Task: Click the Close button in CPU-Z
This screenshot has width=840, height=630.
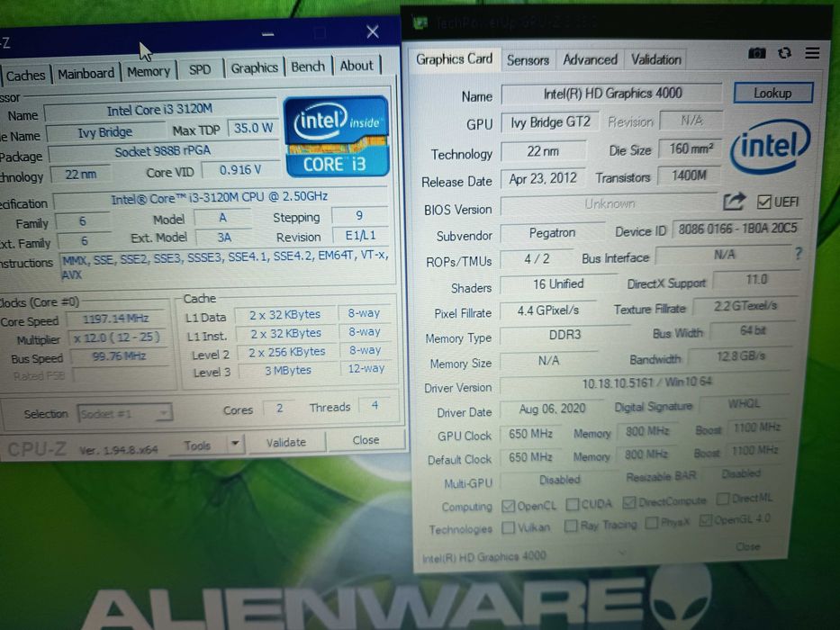Action: [x=366, y=440]
